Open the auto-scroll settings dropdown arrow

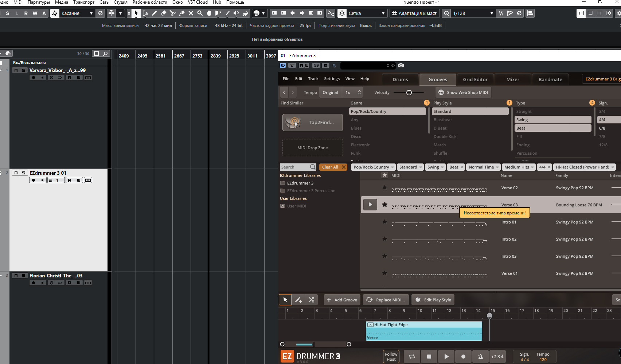(x=120, y=13)
